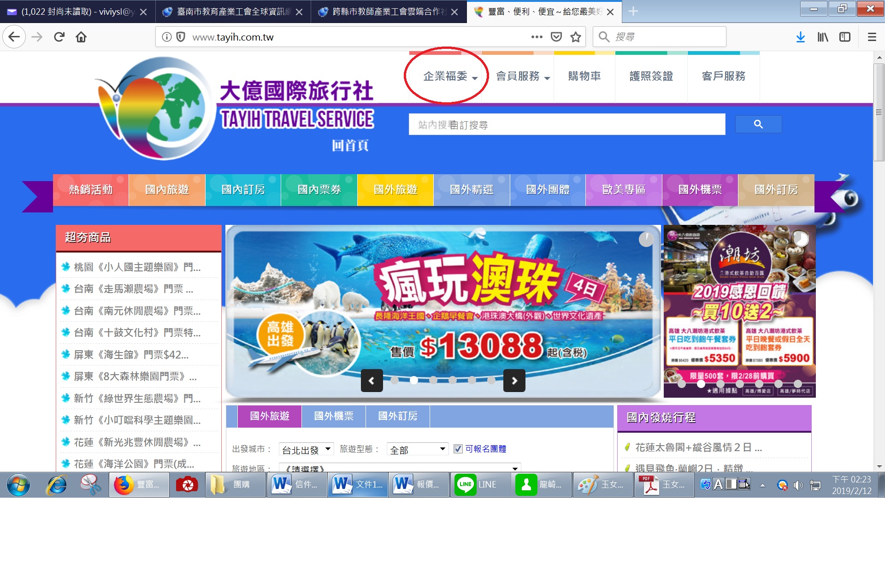Select the 國外機票 search tab
The height and width of the screenshot is (588, 885).
pos(334,416)
